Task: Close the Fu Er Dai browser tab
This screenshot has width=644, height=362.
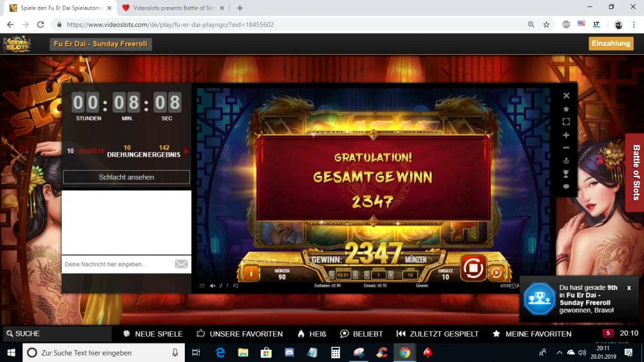Action: tap(109, 8)
